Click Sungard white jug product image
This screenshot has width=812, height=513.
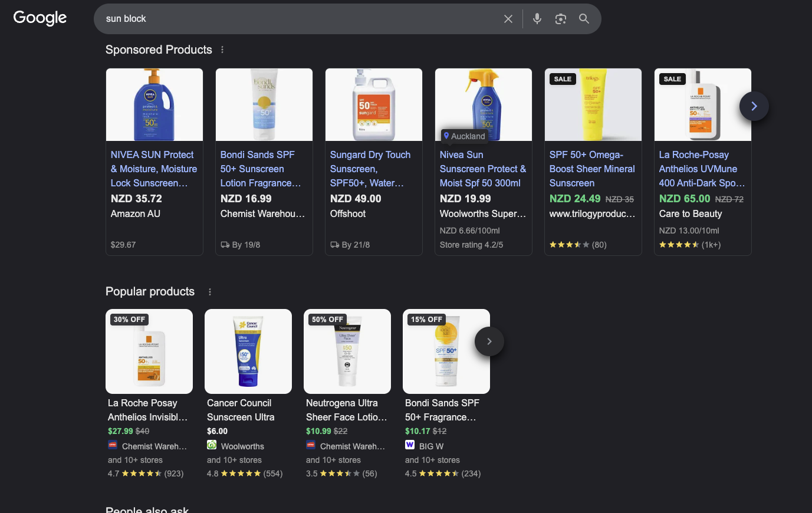pos(374,104)
